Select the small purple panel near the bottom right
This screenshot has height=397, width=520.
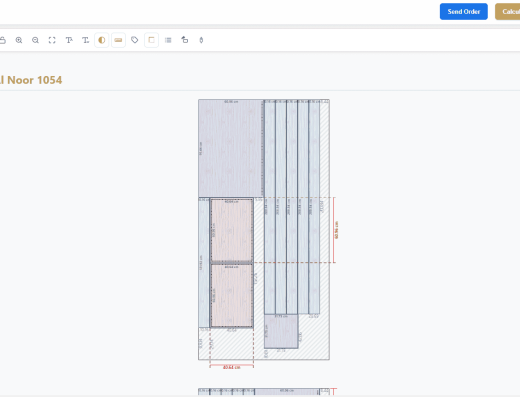[281, 331]
